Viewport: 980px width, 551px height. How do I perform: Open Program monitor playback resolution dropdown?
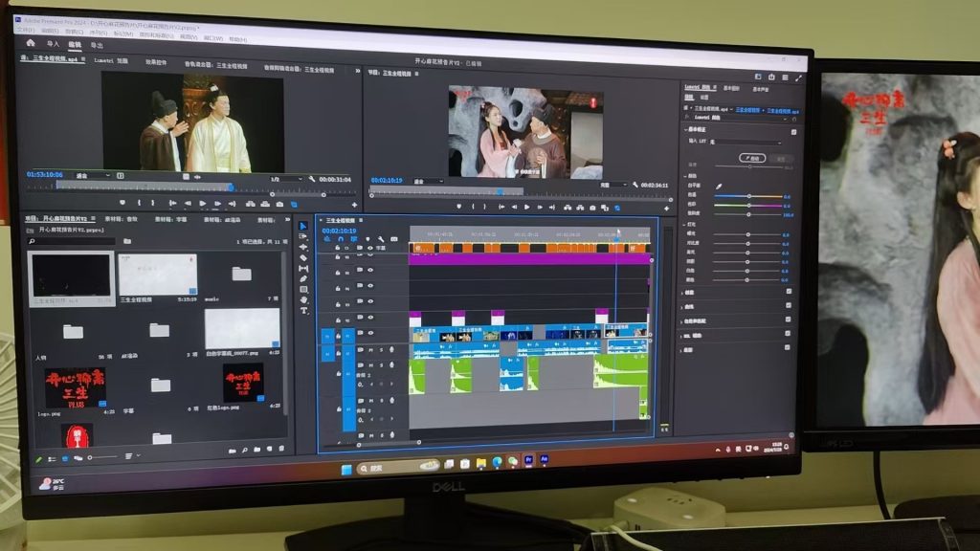coord(612,185)
